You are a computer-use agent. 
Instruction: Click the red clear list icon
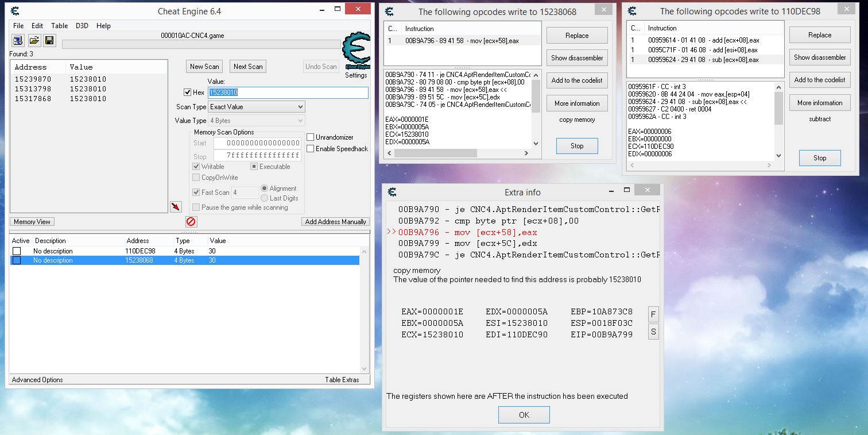pyautogui.click(x=191, y=222)
